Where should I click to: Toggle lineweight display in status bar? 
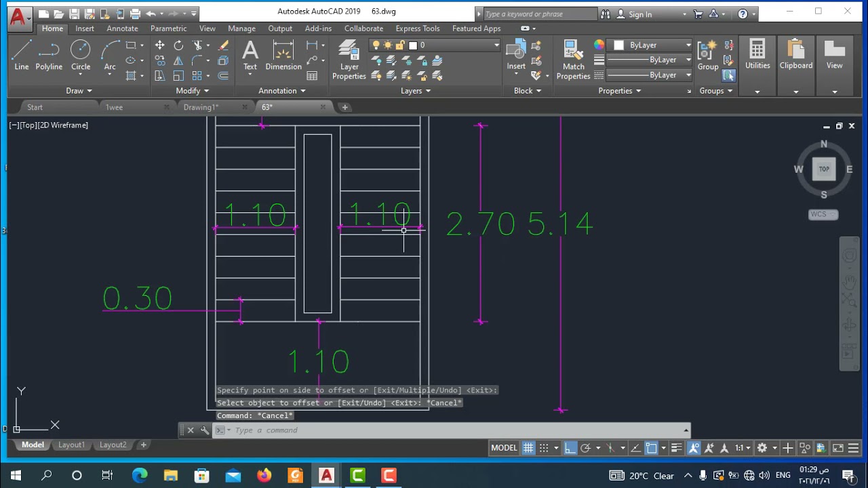pyautogui.click(x=677, y=448)
